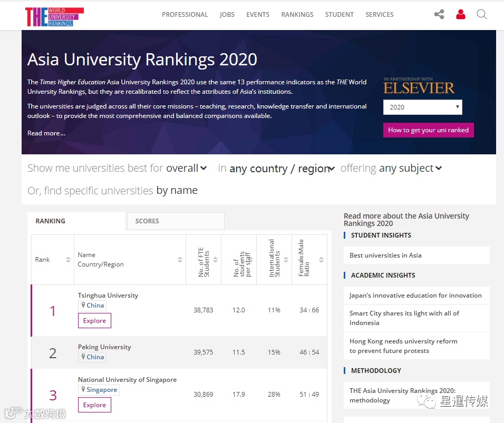The height and width of the screenshot is (423, 504).
Task: Switch to the SCORES tab
Action: [x=176, y=221]
